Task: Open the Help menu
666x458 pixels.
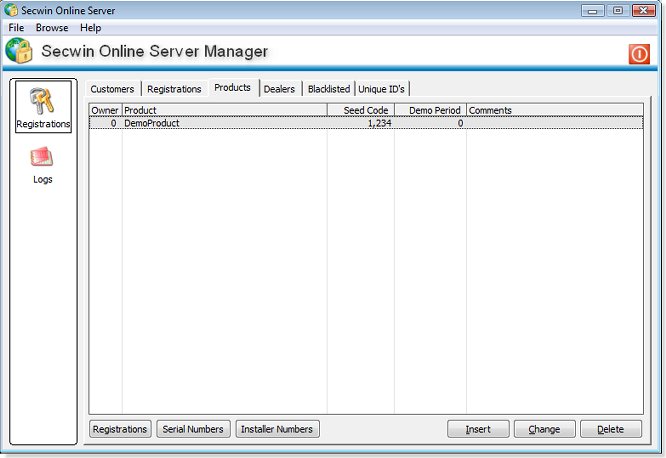Action: point(91,28)
